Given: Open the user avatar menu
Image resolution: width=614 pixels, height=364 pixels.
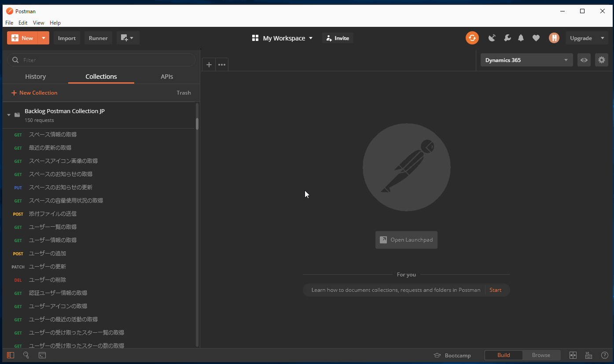Looking at the screenshot, I should pyautogui.click(x=554, y=38).
